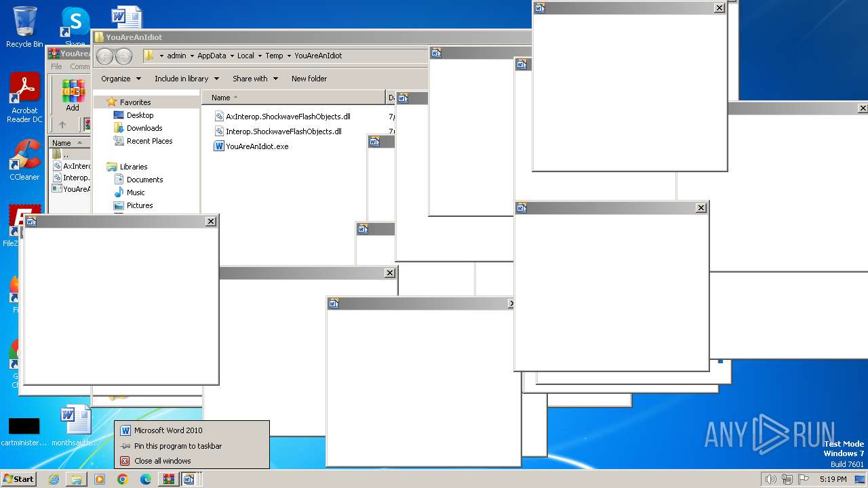868x488 pixels.
Task: Choose Pin this program to taskbar
Action: point(192,446)
